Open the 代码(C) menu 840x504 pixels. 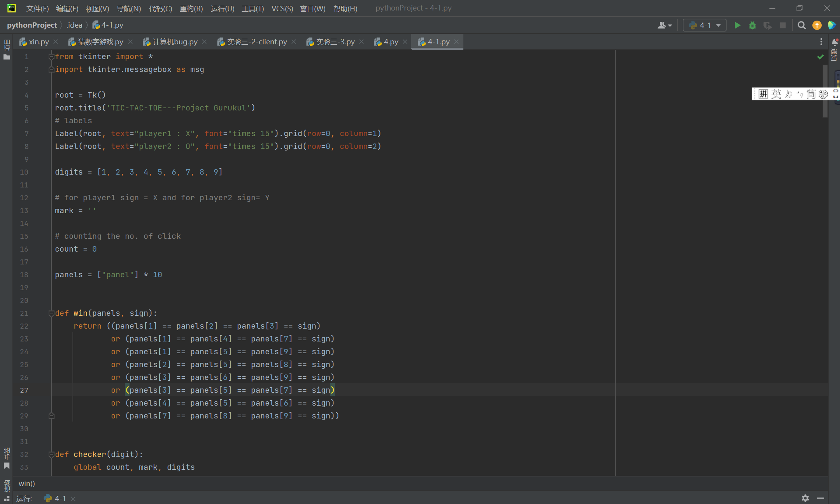(x=160, y=9)
